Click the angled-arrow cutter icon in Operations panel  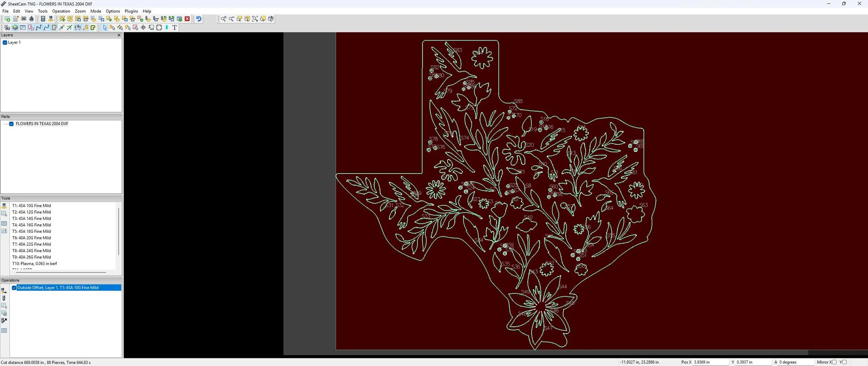[4, 321]
